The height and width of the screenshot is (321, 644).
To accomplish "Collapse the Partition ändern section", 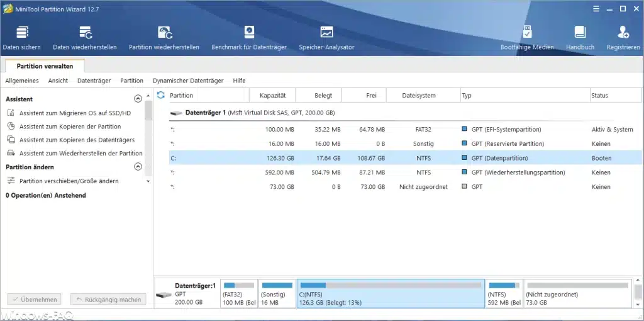I will point(138,167).
